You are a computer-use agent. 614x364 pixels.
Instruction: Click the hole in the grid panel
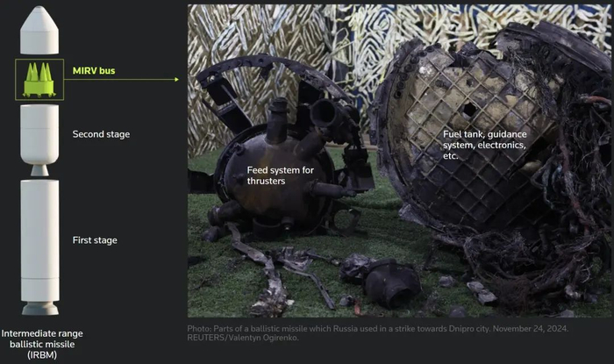pos(469,110)
